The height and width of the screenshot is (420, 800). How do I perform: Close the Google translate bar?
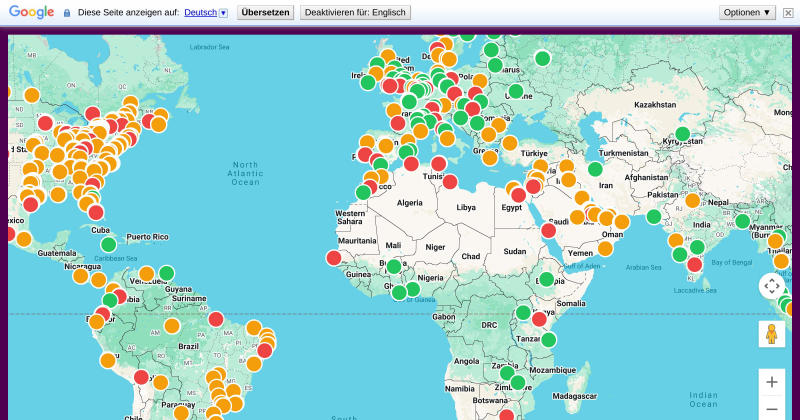pos(788,13)
